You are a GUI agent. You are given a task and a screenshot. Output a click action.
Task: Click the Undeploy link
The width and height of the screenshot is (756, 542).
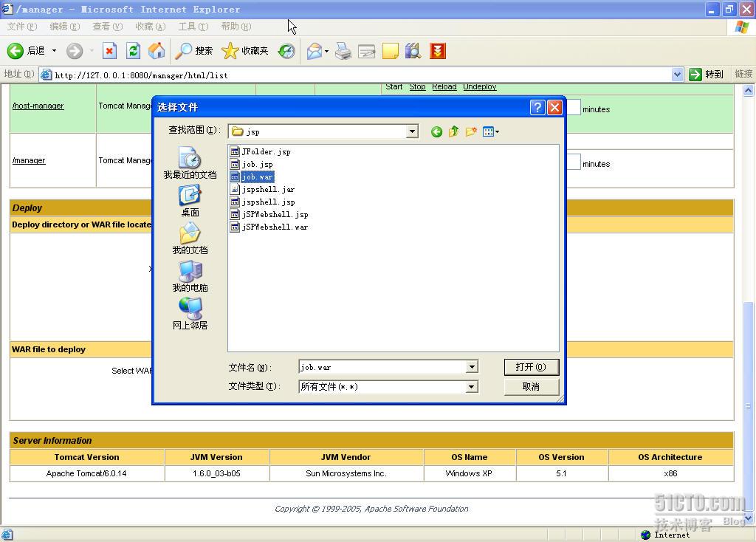[x=480, y=87]
